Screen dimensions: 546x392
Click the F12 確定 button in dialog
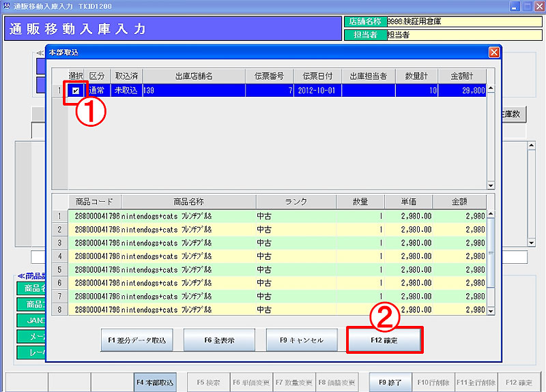(x=384, y=340)
